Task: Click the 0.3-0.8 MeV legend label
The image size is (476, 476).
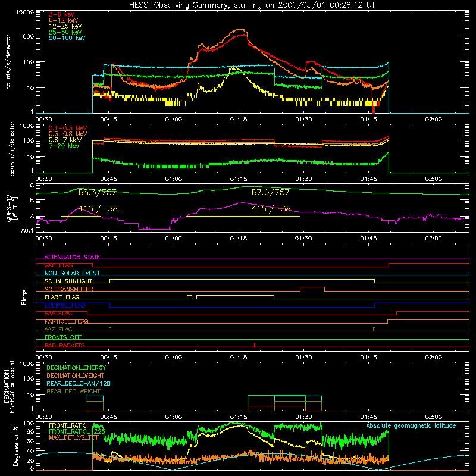Action: (x=68, y=134)
